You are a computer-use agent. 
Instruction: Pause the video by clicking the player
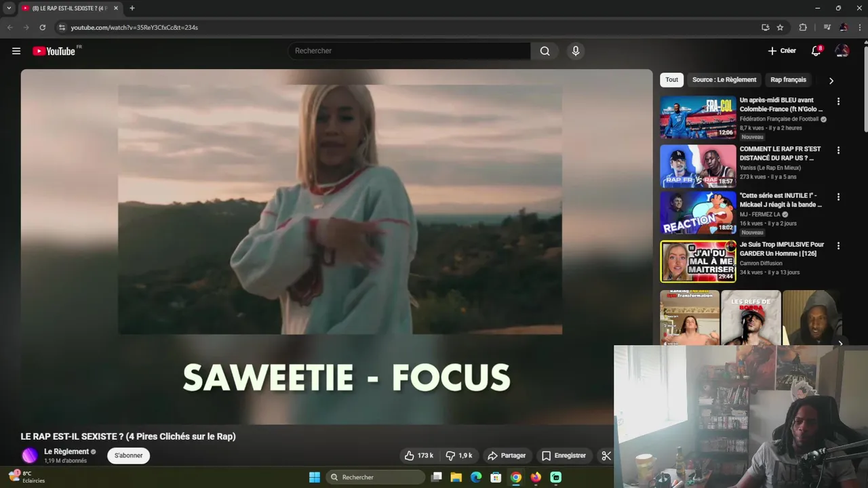(336, 247)
